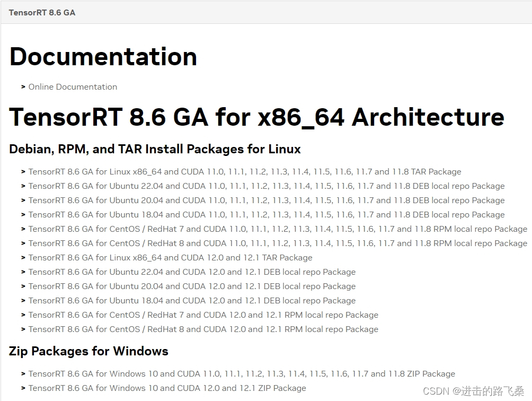Image resolution: width=532 pixels, height=401 pixels.
Task: Open Ubuntu 18.04 CUDA 11.0-11.8 DEB package link
Action: 267,215
